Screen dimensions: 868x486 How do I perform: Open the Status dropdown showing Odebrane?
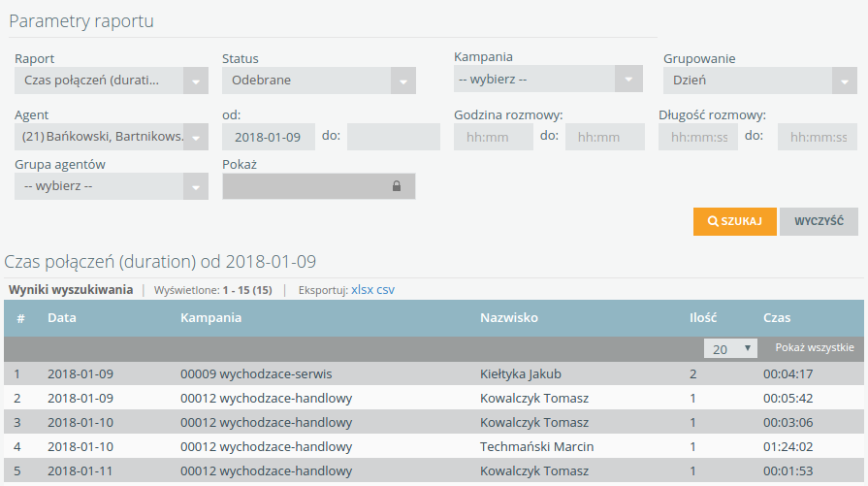pos(319,81)
